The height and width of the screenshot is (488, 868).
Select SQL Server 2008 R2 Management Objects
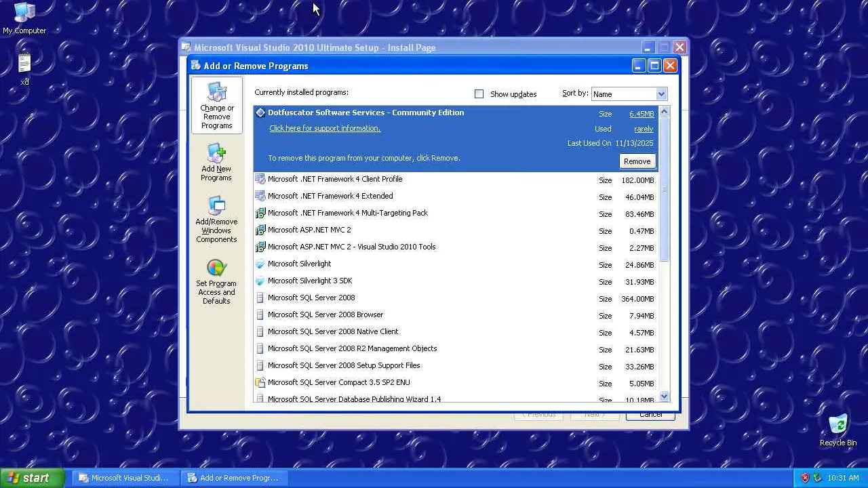pyautogui.click(x=455, y=349)
